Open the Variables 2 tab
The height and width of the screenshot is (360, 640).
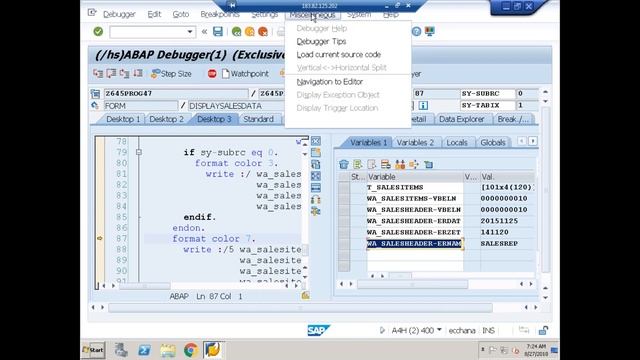(415, 142)
